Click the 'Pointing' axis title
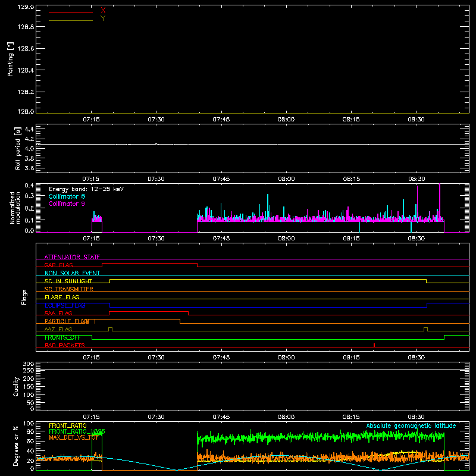This screenshot has height=476, width=476. pos(11,59)
